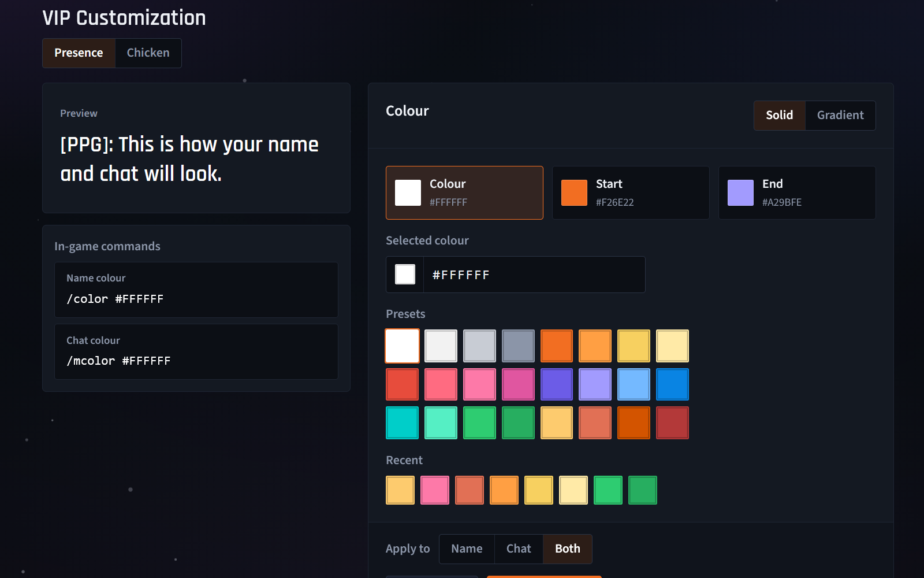
Task: Click the /color #FFFFFF command text
Action: pyautogui.click(x=115, y=299)
